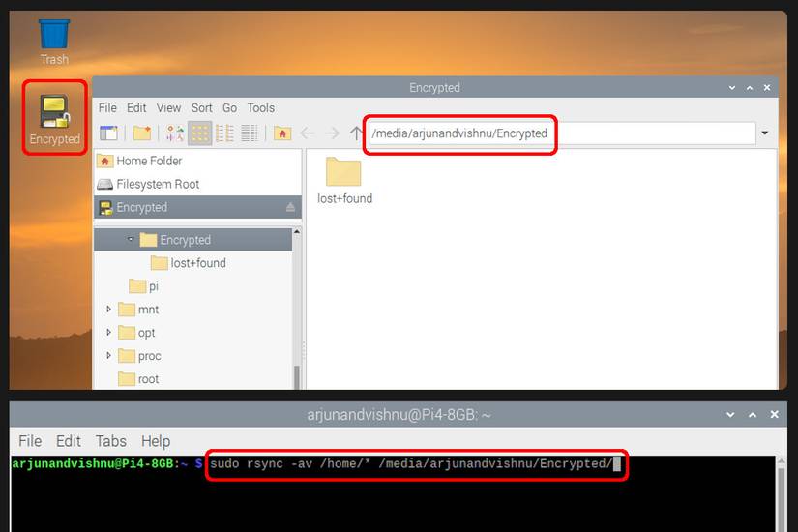The width and height of the screenshot is (798, 532).
Task: Switch to detailed list view
Action: (249, 133)
